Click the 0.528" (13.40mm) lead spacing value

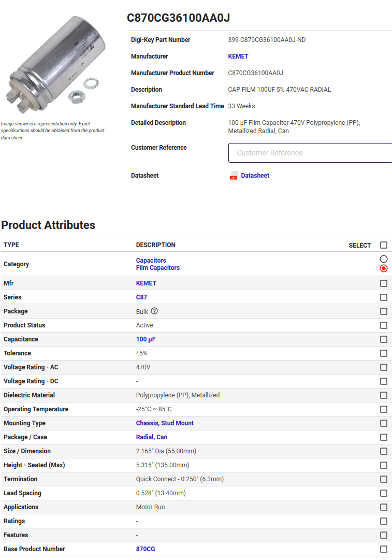click(161, 493)
